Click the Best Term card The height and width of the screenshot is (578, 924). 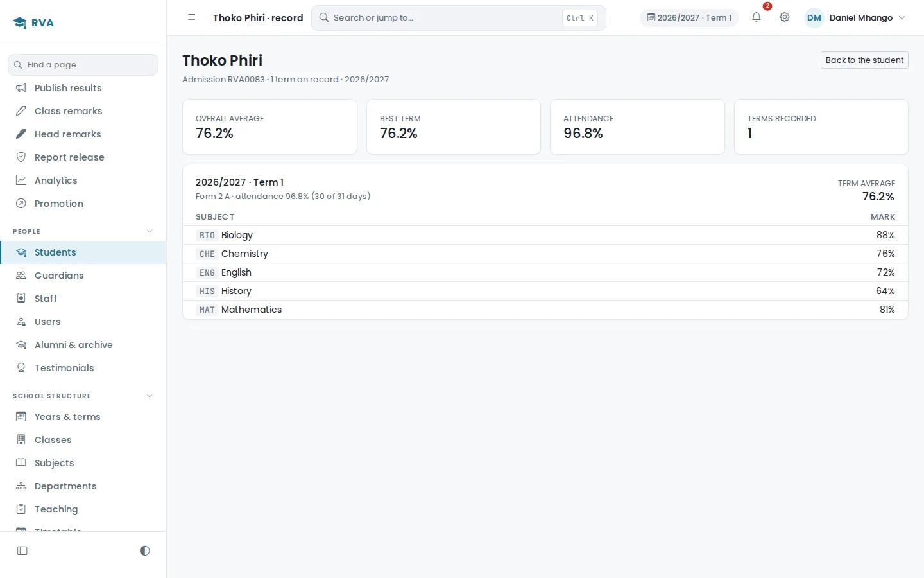(x=454, y=127)
